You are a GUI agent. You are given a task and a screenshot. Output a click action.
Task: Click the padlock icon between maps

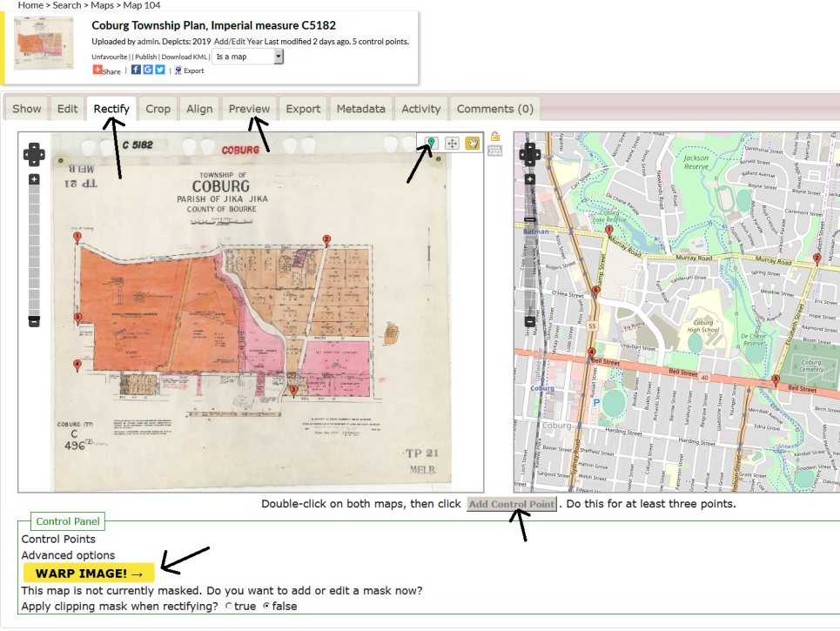(494, 137)
